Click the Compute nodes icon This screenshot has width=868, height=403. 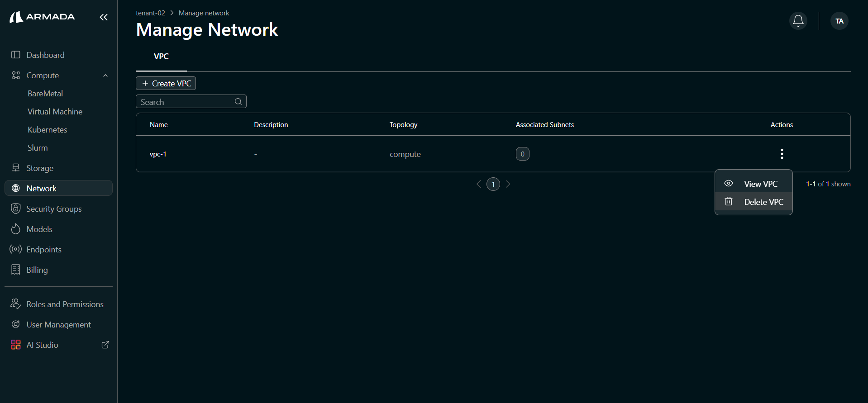[x=16, y=75]
